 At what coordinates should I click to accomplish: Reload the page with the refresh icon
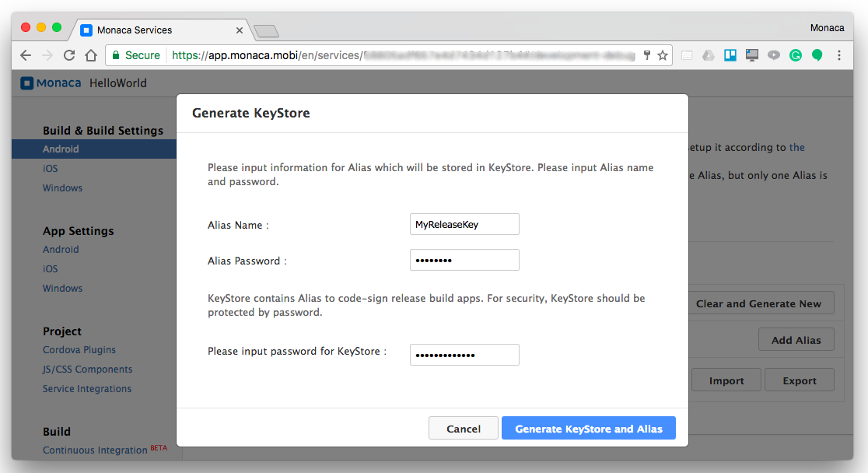click(x=69, y=55)
